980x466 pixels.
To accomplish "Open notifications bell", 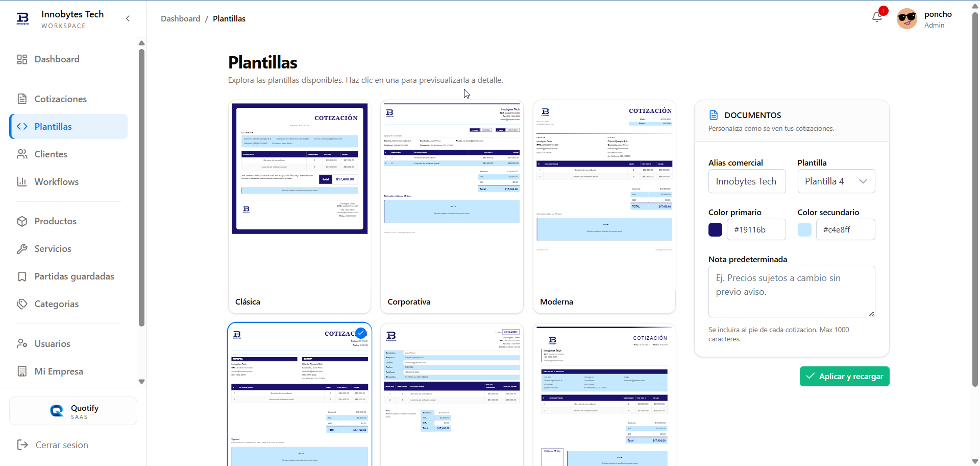I will (x=877, y=17).
